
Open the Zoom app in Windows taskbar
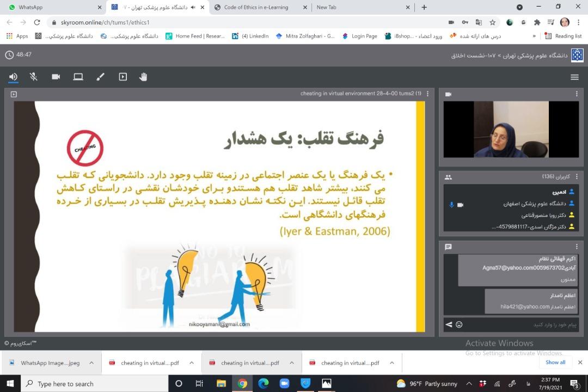284,384
